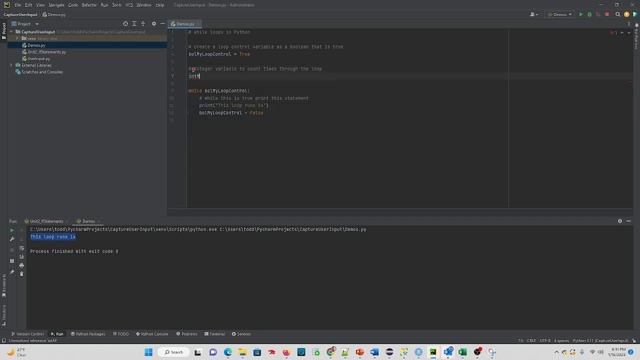Click scroll to end icon in Run panel
Screen dimensions: 640x360
pyautogui.click(x=22, y=256)
